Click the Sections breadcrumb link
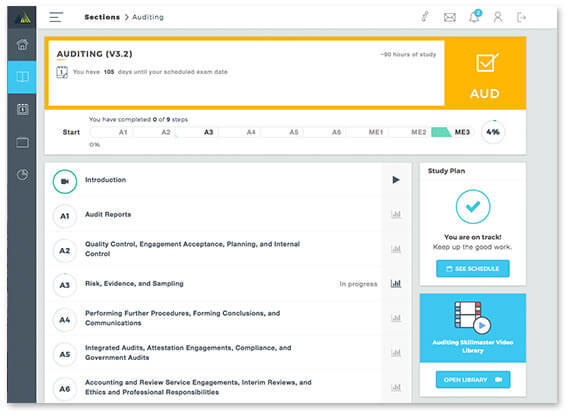The width and height of the screenshot is (568, 418). pyautogui.click(x=102, y=17)
